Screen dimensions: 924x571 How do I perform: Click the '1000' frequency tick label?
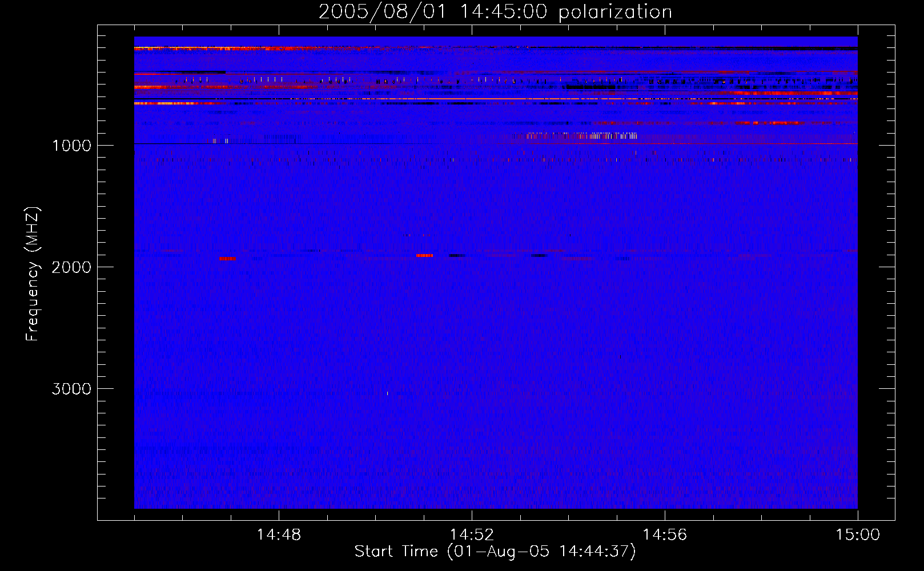(x=71, y=146)
